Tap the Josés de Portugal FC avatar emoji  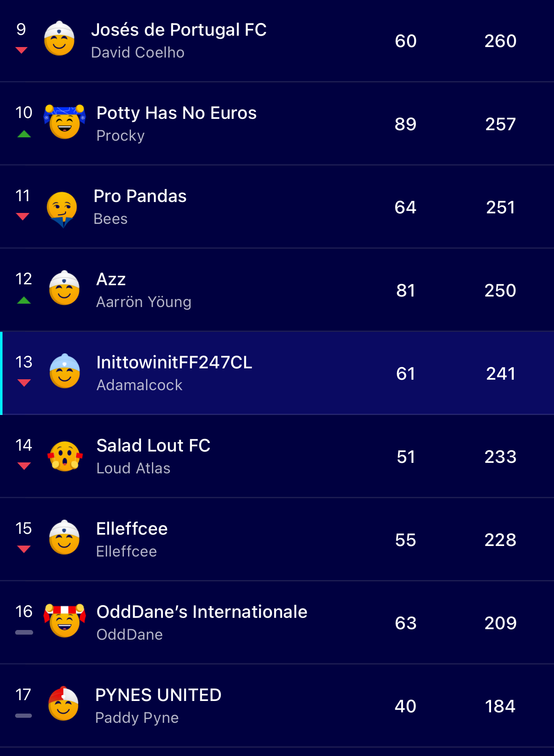point(59,39)
